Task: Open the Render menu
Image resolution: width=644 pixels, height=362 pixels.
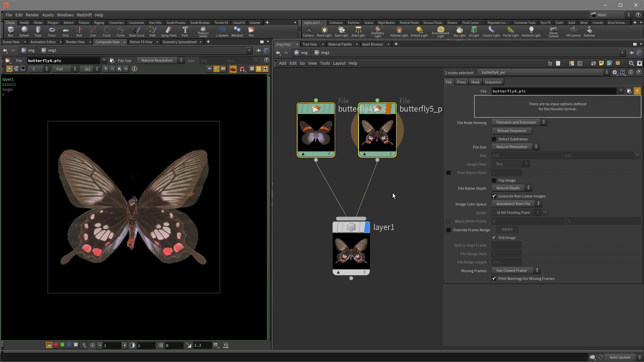Action: (32, 15)
